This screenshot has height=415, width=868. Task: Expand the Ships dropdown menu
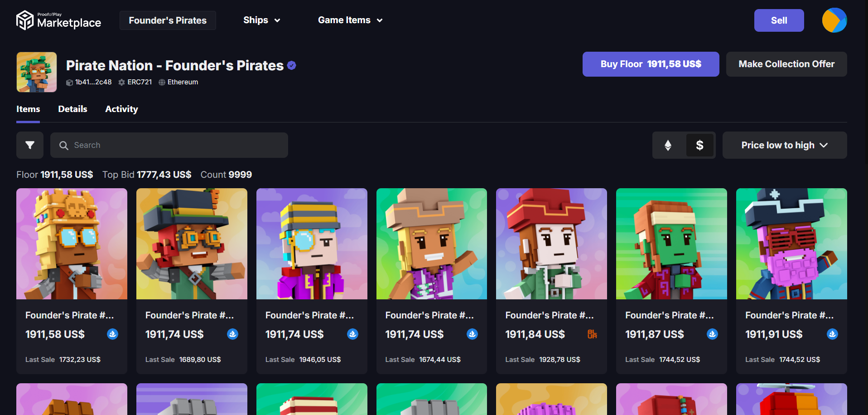tap(262, 20)
